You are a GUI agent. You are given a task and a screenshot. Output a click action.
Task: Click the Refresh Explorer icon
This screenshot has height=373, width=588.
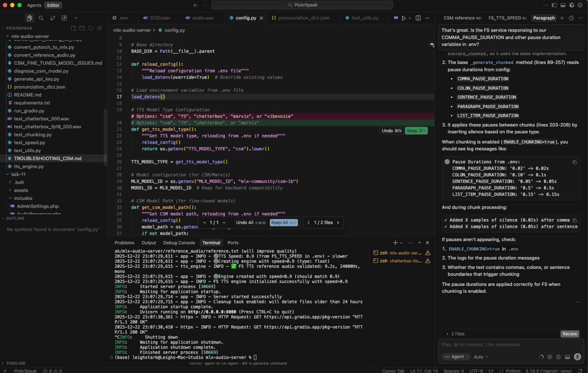[x=91, y=28]
